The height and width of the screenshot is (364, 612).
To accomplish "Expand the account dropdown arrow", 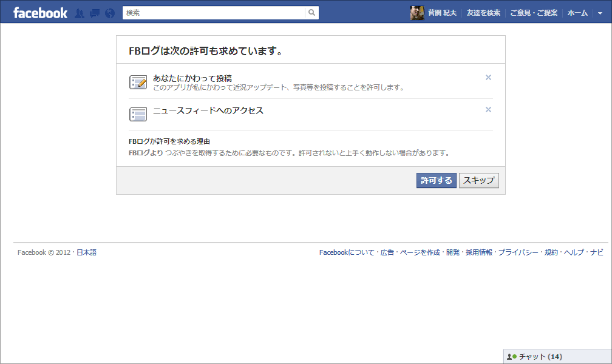I will tap(600, 13).
